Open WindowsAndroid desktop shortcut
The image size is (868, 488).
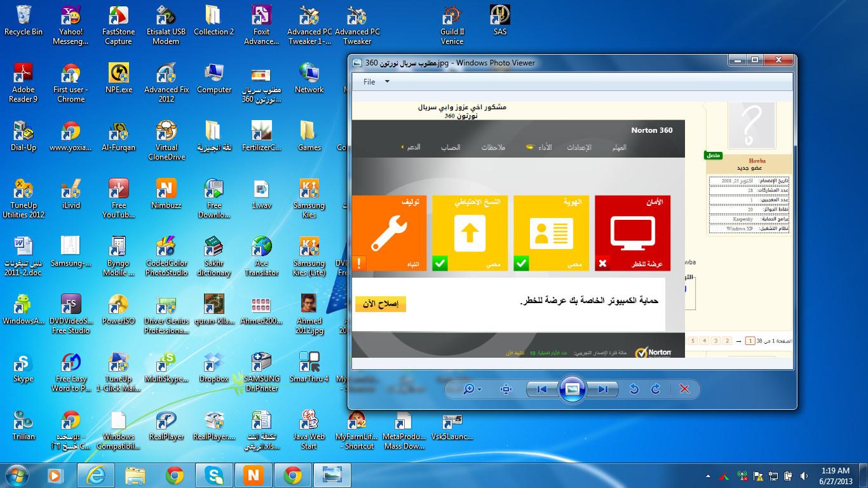[24, 310]
